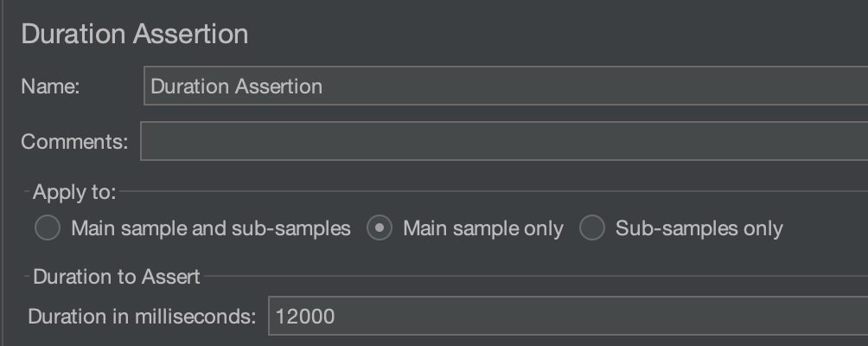This screenshot has width=868, height=346.
Task: Click the "Duration in milliseconds:" label
Action: [x=142, y=317]
